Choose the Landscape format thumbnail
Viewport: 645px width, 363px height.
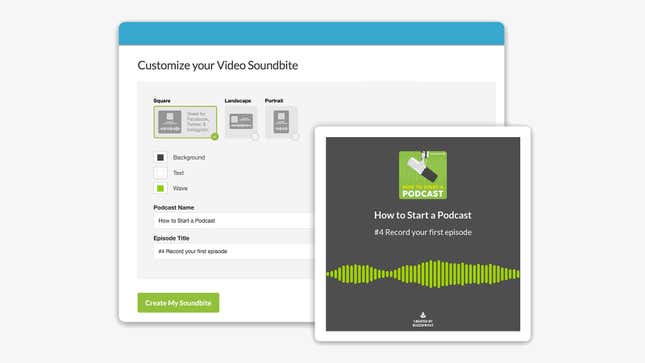241,121
